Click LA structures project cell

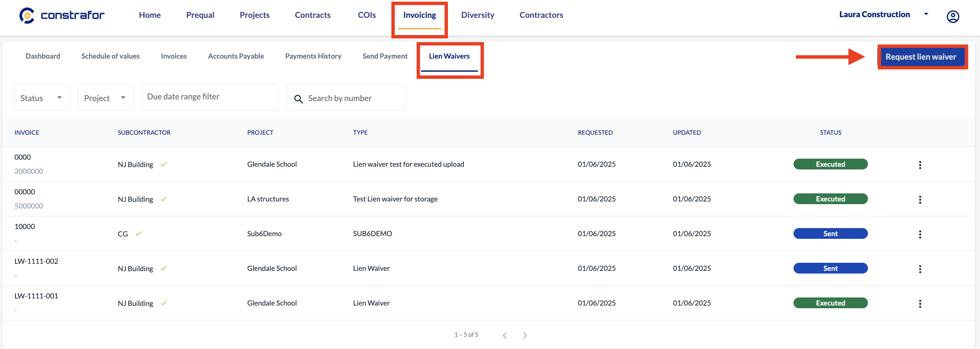pos(268,199)
